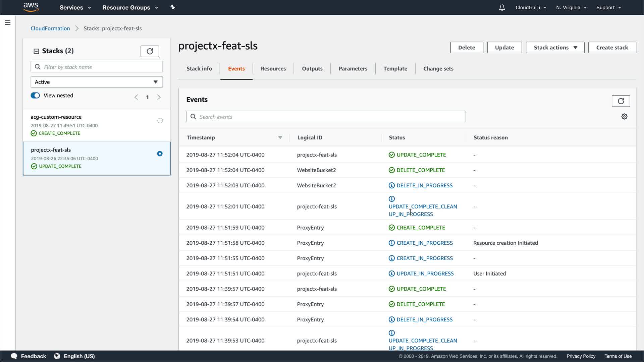644x362 pixels.
Task: Switch to the Resources tab
Action: (273, 69)
